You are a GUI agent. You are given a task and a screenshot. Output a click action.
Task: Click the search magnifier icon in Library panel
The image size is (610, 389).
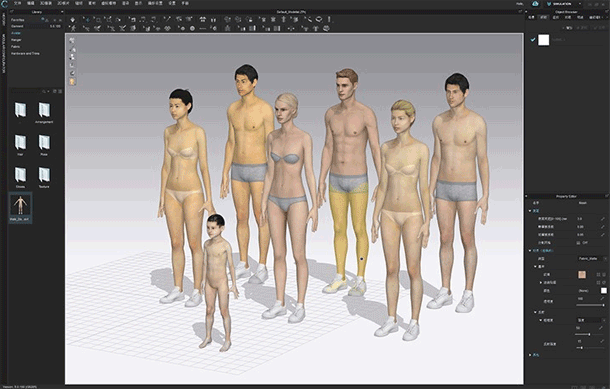click(44, 91)
